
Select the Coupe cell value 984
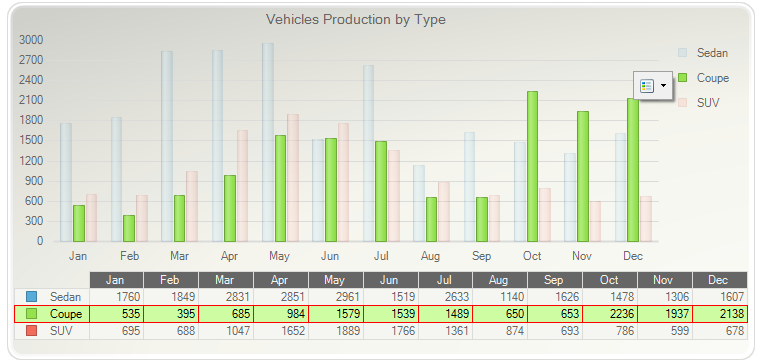tap(281, 314)
